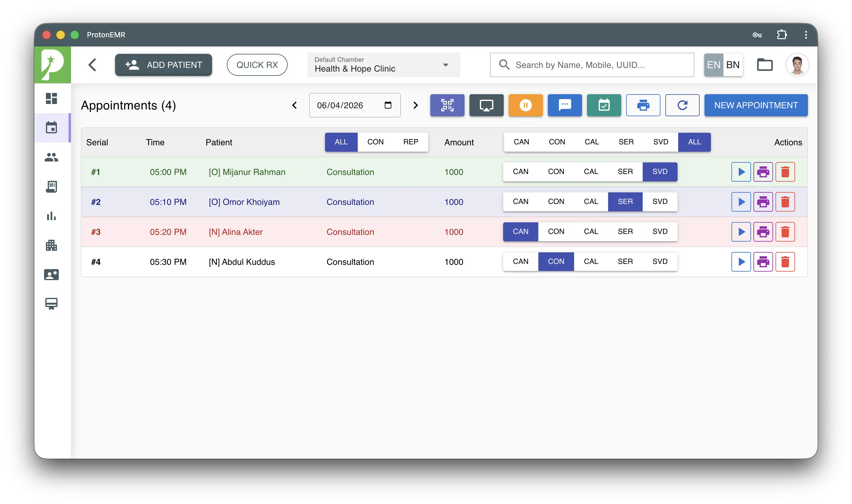852x504 pixels.
Task: Open the Appointments calendar sidebar icon
Action: coord(51,128)
